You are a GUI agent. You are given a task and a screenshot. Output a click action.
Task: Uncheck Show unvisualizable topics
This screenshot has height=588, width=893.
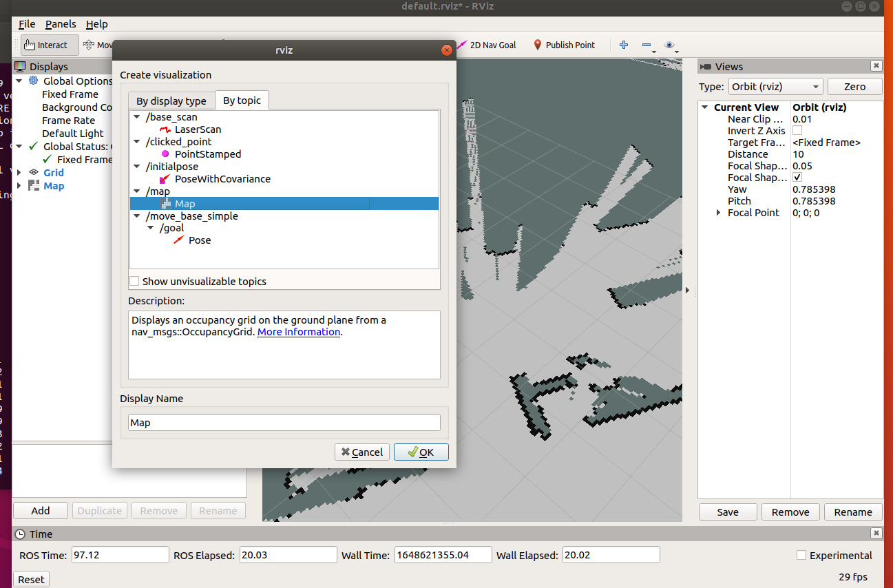(134, 281)
